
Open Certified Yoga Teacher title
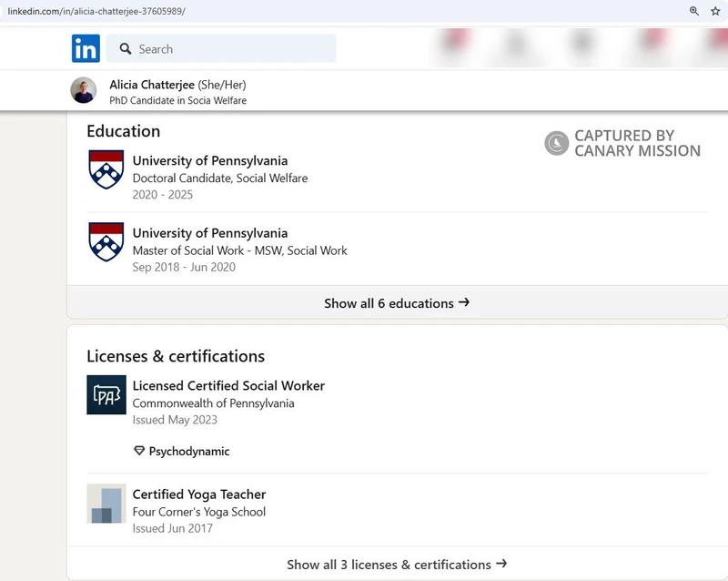[x=199, y=494]
